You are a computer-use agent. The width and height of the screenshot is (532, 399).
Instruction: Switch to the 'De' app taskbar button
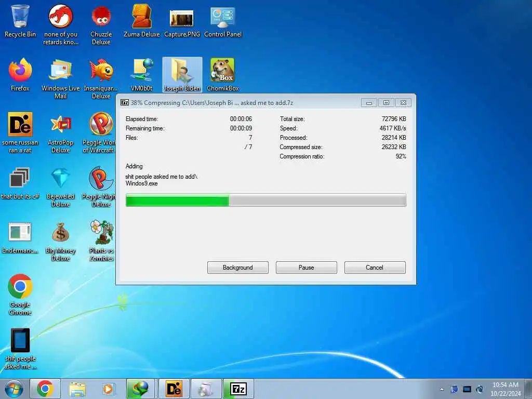(x=174, y=389)
